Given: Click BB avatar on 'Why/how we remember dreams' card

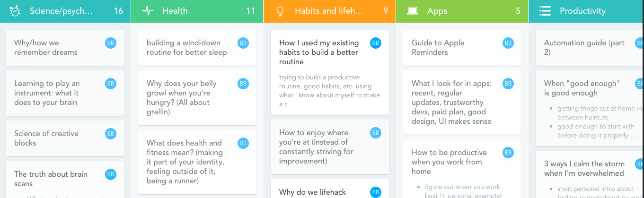Looking at the screenshot, I should tap(111, 43).
